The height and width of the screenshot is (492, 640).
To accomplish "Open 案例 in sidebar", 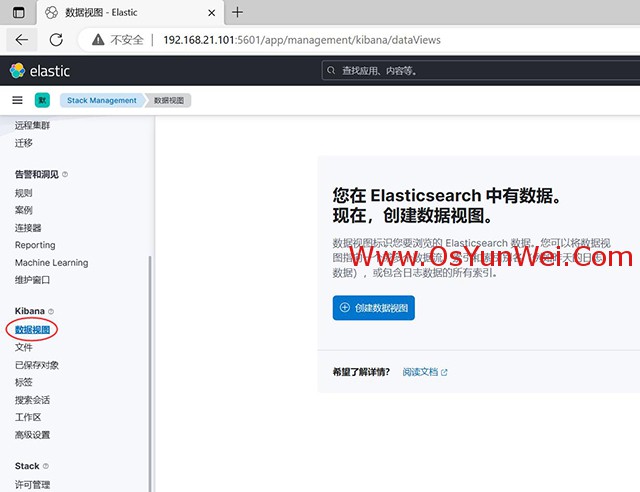I will [24, 210].
